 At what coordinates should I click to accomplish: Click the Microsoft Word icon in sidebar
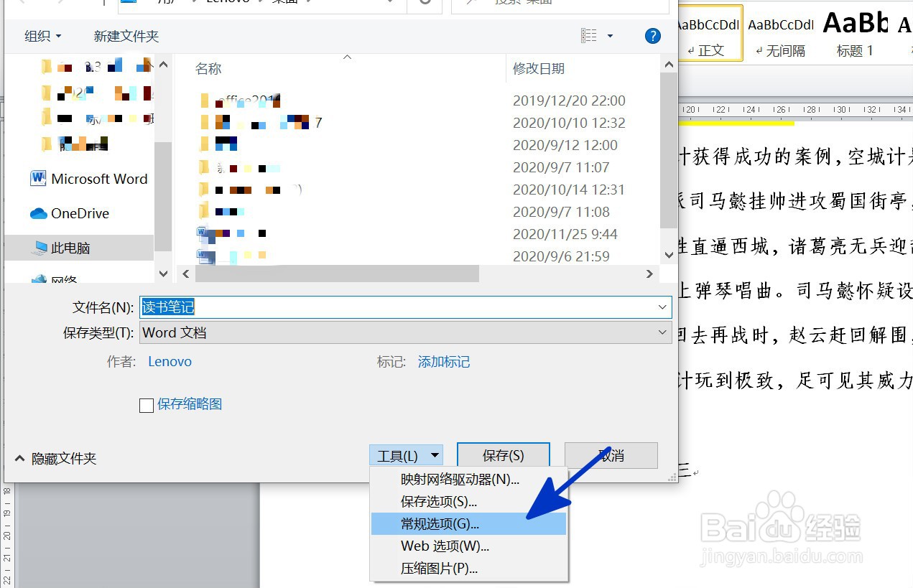tap(38, 179)
